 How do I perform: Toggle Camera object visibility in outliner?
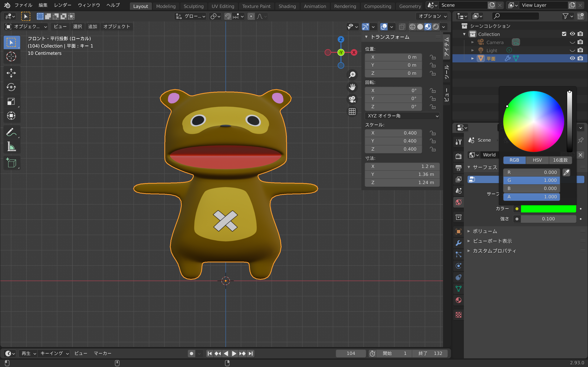pyautogui.click(x=572, y=42)
